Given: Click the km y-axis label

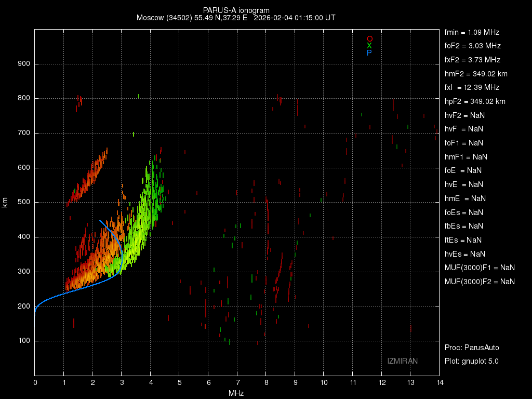Looking at the screenshot, I should [x=5, y=202].
